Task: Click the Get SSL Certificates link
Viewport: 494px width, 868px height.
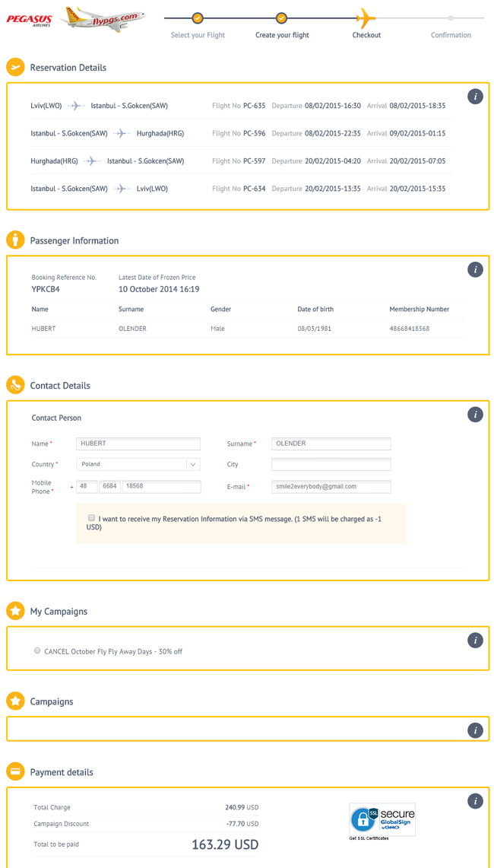Action: pos(369,838)
